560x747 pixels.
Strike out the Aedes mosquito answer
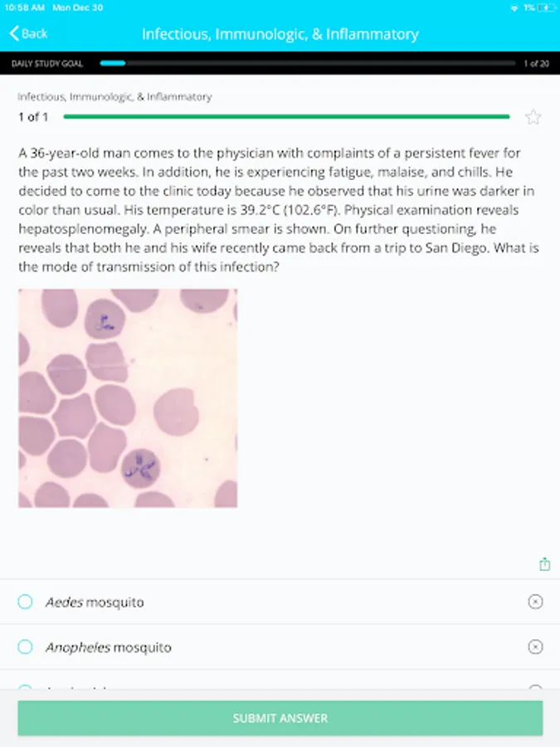pos(535,602)
